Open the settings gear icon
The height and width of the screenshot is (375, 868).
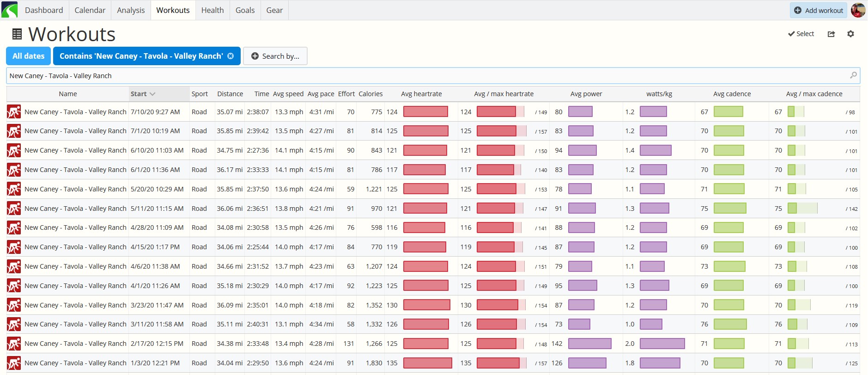click(x=850, y=34)
